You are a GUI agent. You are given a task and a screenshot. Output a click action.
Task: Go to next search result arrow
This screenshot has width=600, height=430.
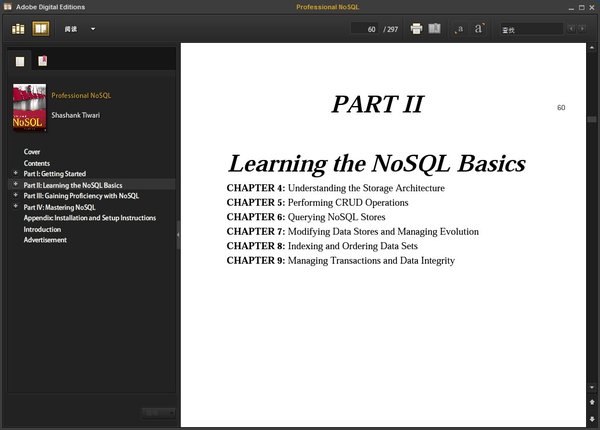tap(583, 29)
